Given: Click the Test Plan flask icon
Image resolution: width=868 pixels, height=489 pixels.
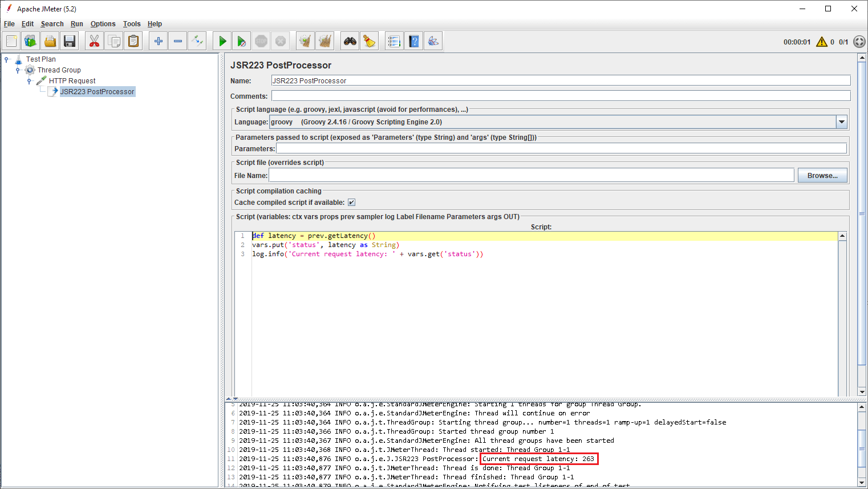Looking at the screenshot, I should point(18,59).
